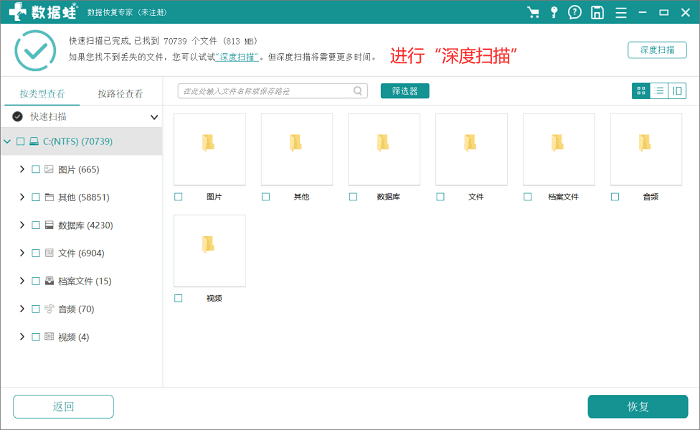Tick checkbox under 音频 folder thumbnail
The image size is (700, 430).
(615, 196)
